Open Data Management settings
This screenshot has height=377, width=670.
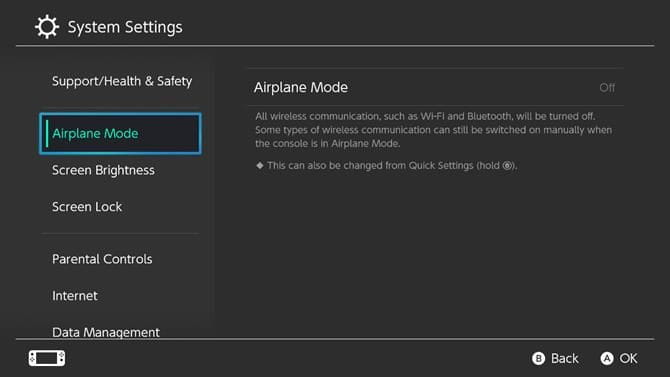click(x=106, y=332)
